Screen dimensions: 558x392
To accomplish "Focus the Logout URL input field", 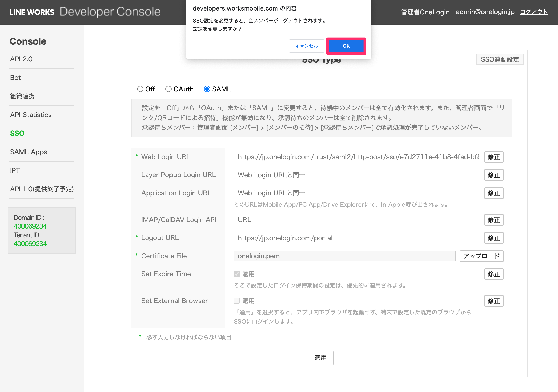I will point(357,238).
